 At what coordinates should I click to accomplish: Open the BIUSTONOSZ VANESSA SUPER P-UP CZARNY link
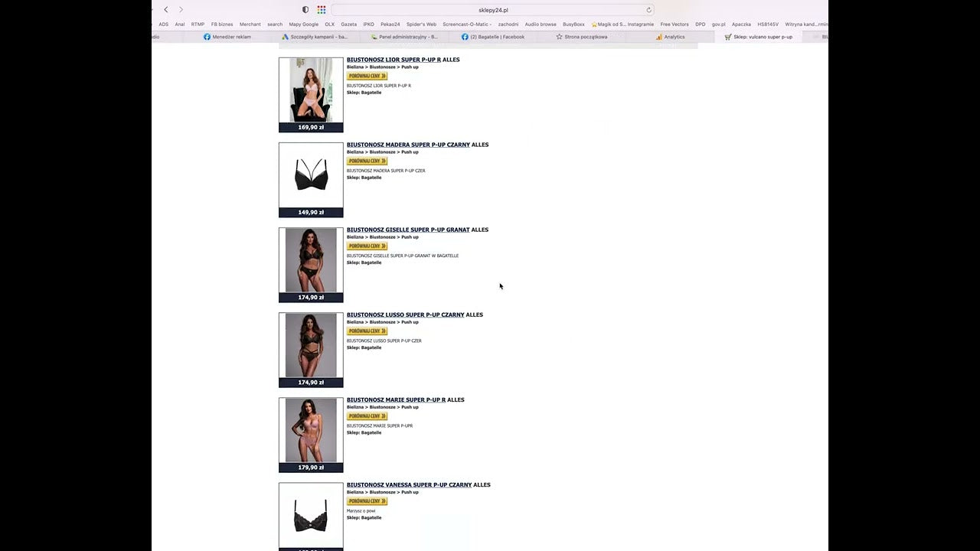coord(409,484)
